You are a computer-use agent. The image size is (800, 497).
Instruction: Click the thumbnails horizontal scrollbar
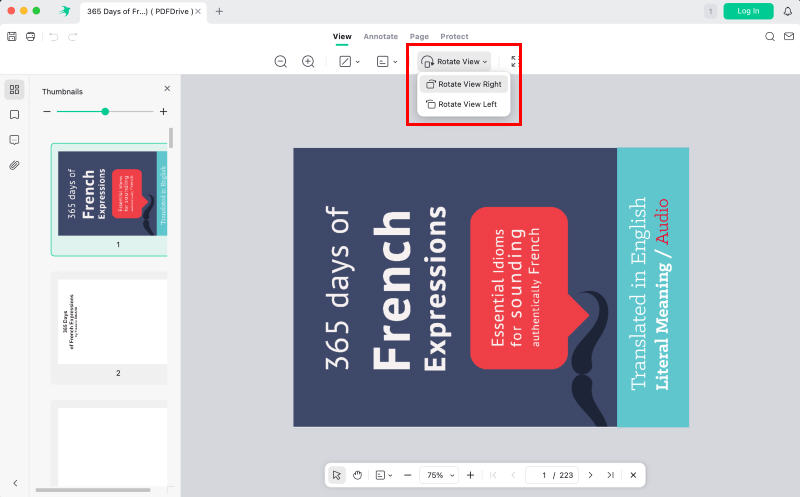click(x=93, y=490)
